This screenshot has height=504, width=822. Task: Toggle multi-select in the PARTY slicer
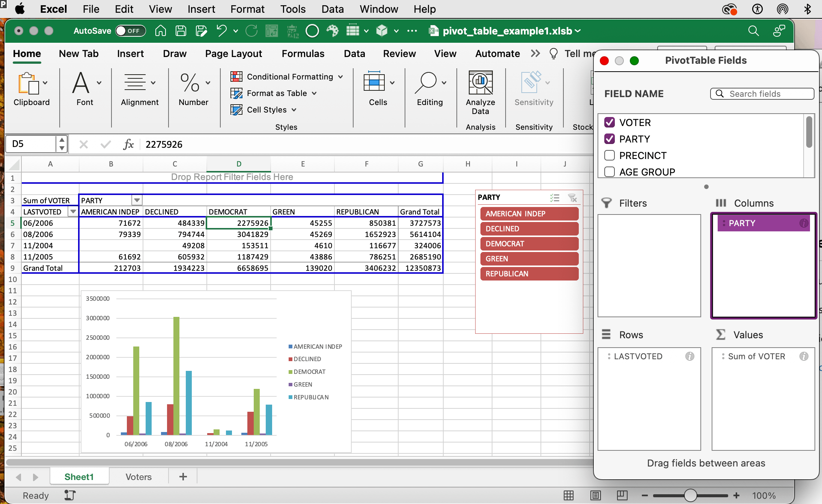(x=554, y=198)
